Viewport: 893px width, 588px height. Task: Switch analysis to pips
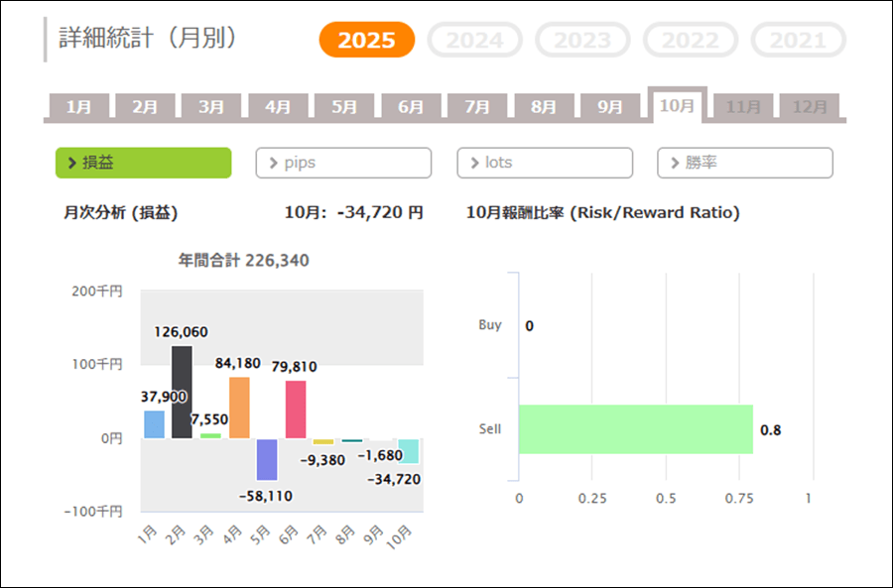point(343,163)
